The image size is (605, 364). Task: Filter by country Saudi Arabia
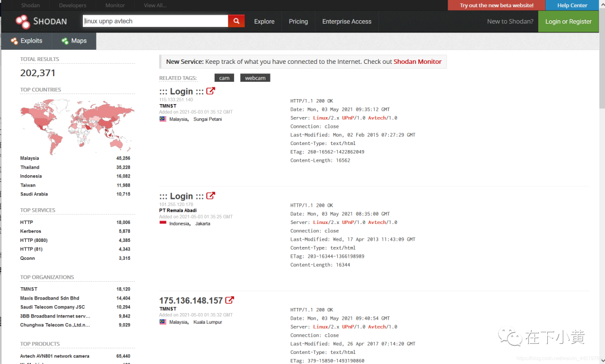(34, 194)
